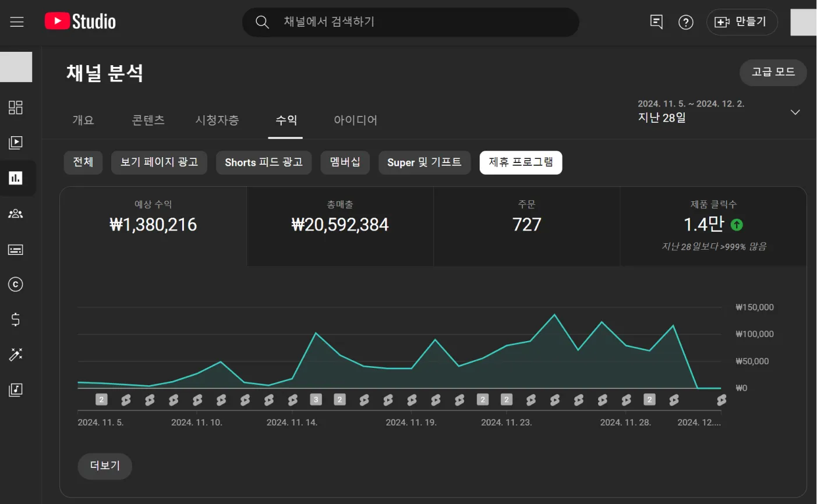Open the Community section icon
817x504 pixels.
pos(16,214)
